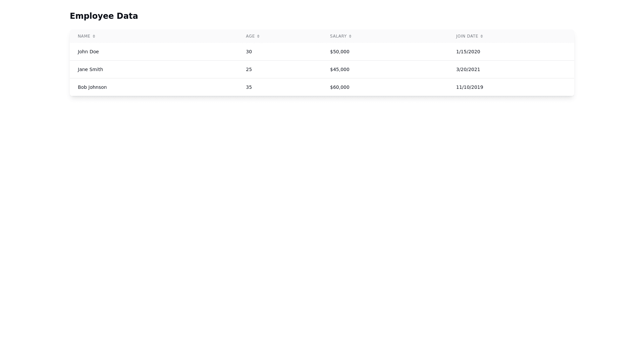Click the $60,000 salary cell
644x362 pixels.
[x=339, y=87]
